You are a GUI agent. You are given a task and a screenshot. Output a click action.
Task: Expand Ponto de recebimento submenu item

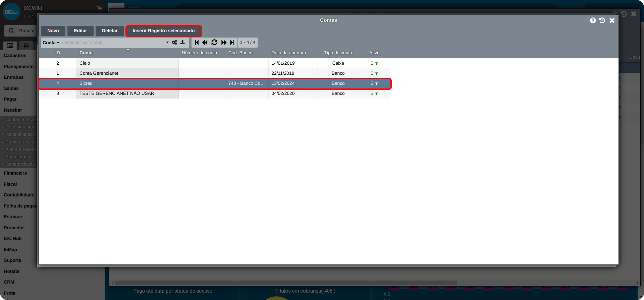[18, 142]
